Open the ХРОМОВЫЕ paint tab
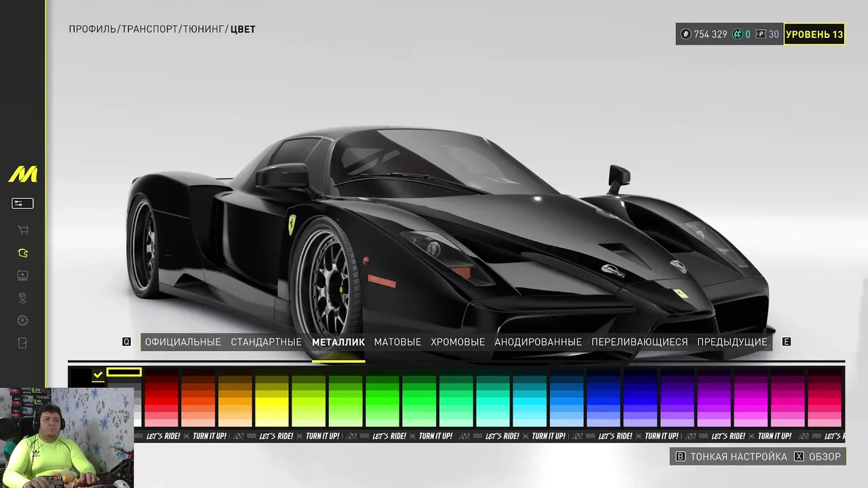This screenshot has width=868, height=488. (458, 342)
